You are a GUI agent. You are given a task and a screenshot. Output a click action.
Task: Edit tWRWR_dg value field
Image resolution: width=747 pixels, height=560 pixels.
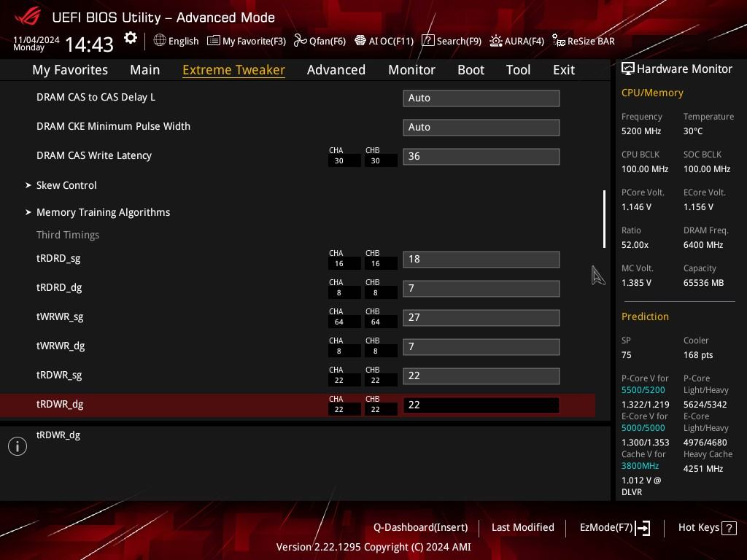coord(481,347)
